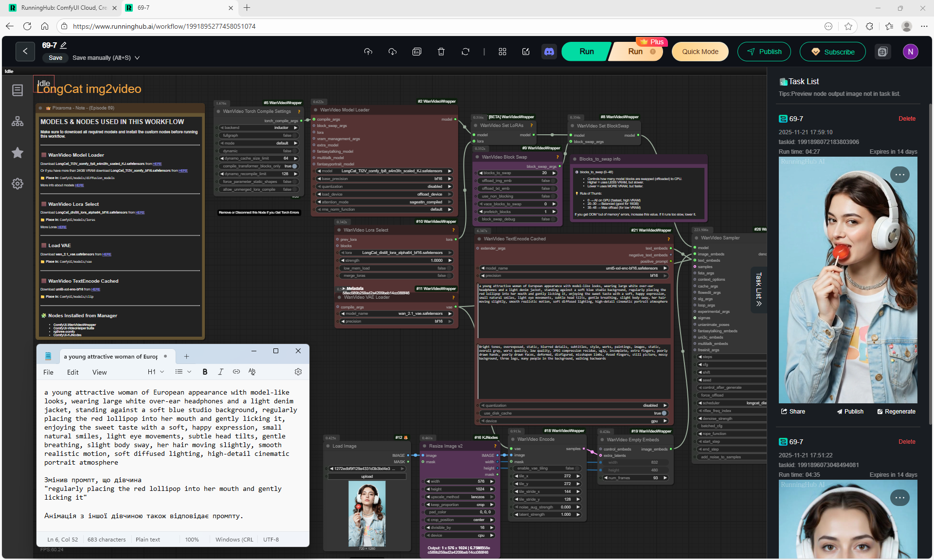
Task: Open the favorites star sidebar icon
Action: tap(18, 153)
